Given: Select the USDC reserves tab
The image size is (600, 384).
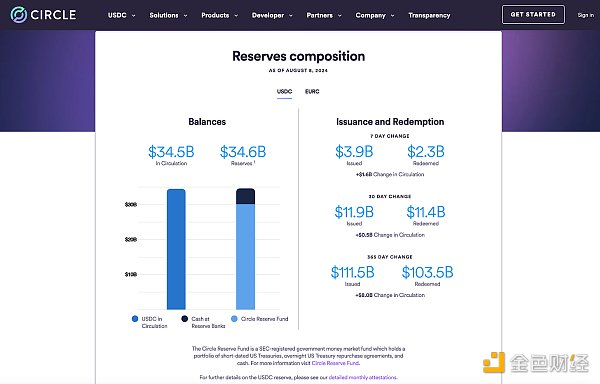Looking at the screenshot, I should (284, 91).
